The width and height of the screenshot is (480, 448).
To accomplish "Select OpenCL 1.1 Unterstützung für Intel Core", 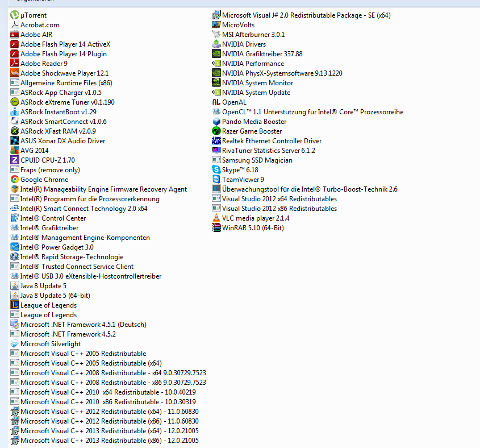I will click(308, 112).
